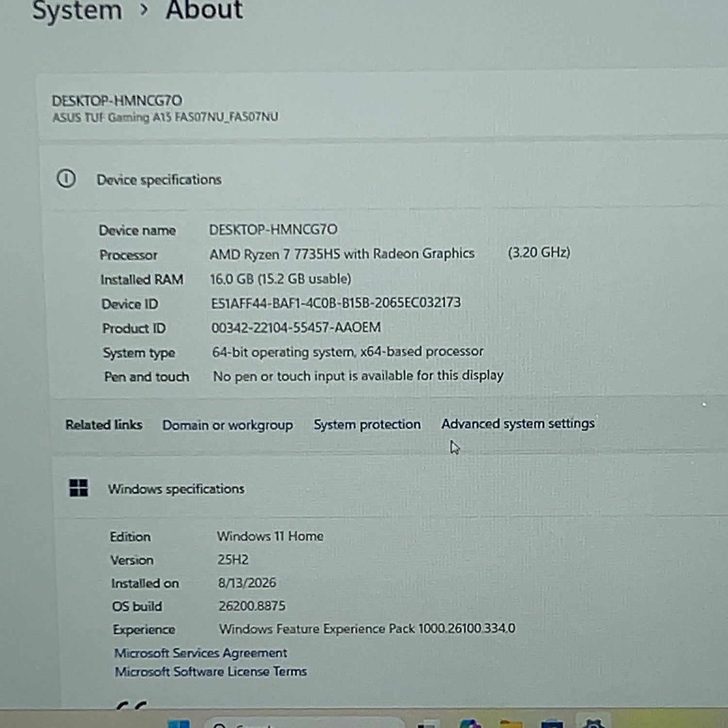Open File Explorer folder icon on taskbar
The image size is (728, 728).
click(x=511, y=724)
